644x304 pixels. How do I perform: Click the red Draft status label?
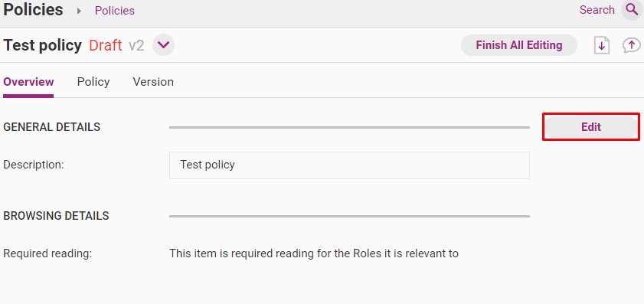pos(106,45)
